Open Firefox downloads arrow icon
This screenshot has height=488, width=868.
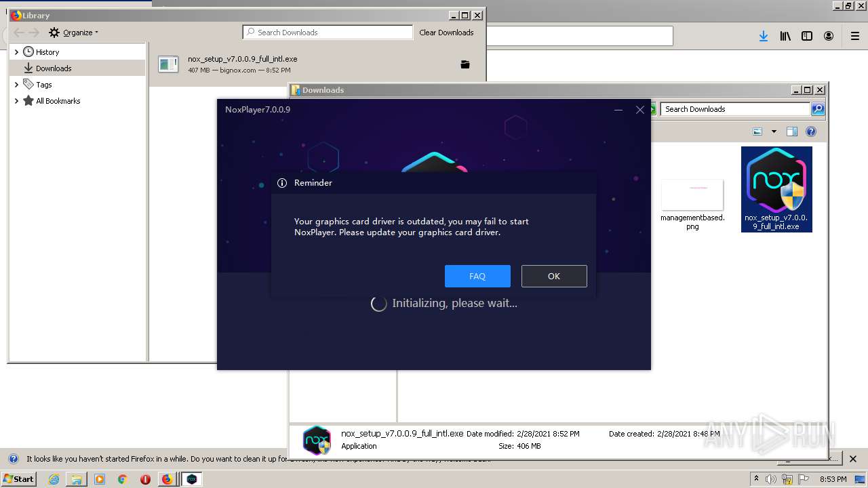[x=763, y=37]
